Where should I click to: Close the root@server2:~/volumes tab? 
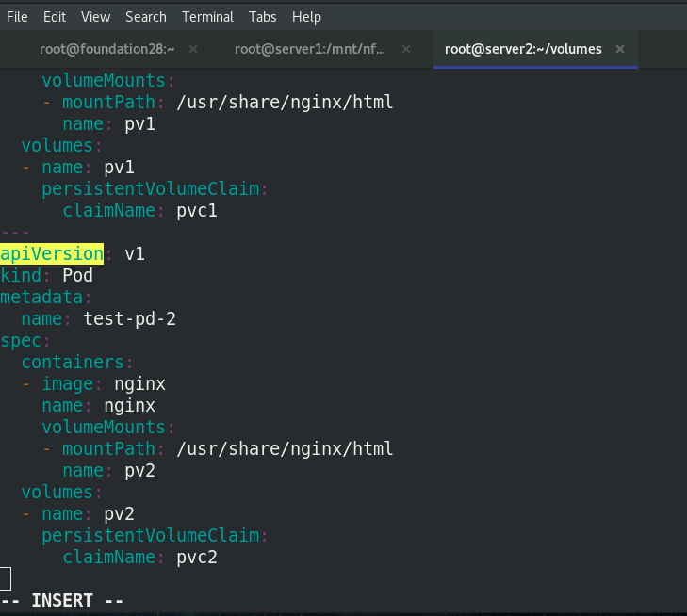point(619,49)
